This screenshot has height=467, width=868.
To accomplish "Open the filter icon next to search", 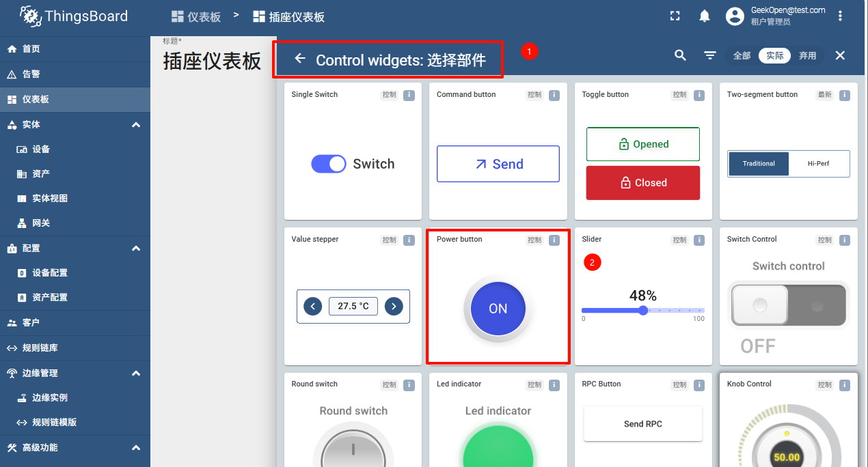I will [710, 55].
